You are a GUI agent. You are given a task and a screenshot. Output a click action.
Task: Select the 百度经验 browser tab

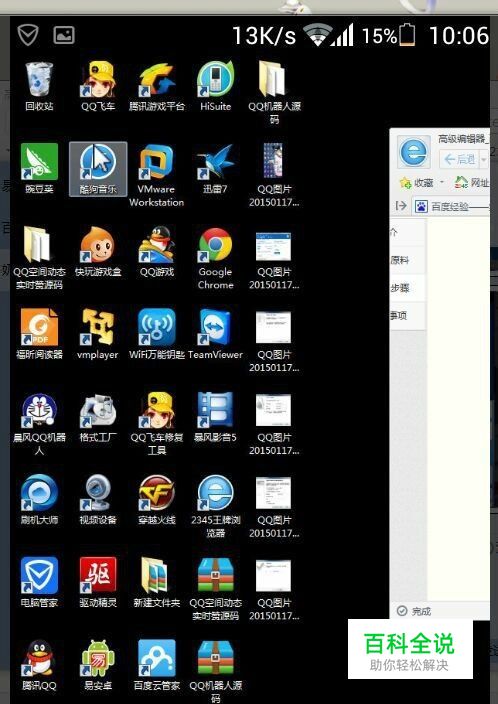coord(451,207)
